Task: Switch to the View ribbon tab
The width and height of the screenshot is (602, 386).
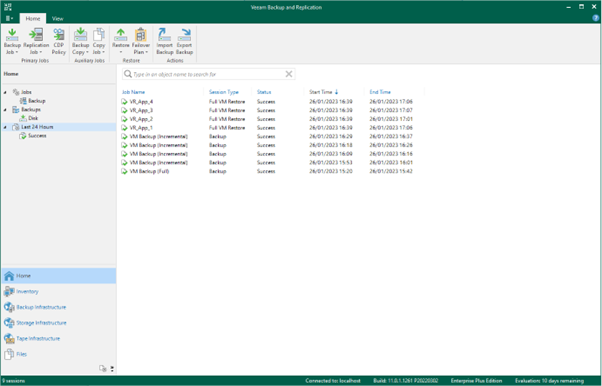Action: pos(58,18)
